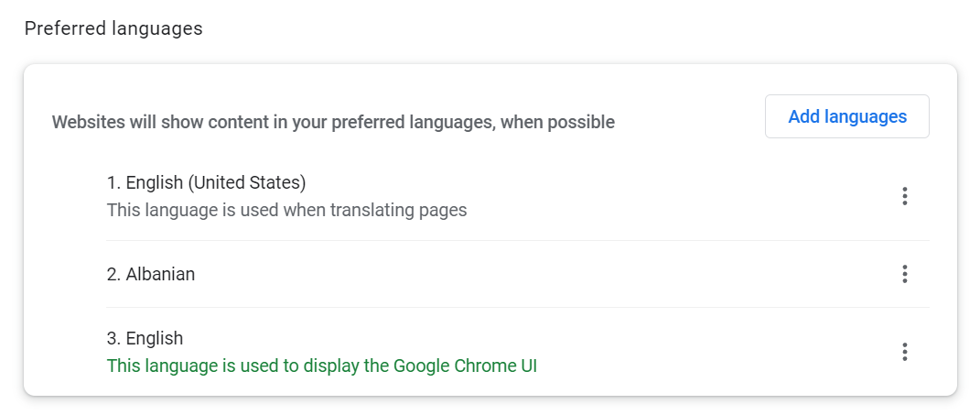Click the vertical dots at the Albanian row's end
This screenshot has height=415, width=980.
pyautogui.click(x=904, y=274)
